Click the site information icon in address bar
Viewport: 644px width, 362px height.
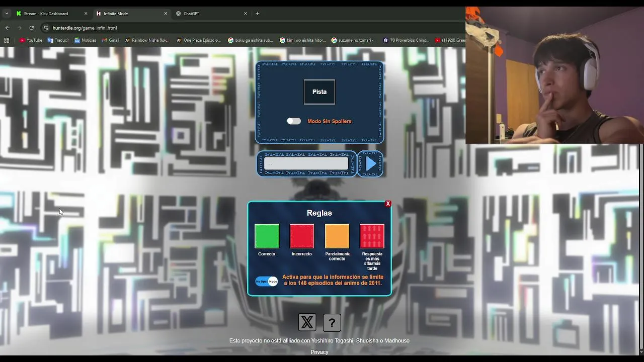(46, 28)
